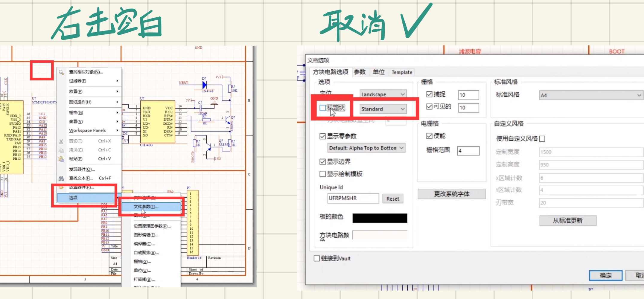
Task: Check the 显示绘制模板 option
Action: 322,174
